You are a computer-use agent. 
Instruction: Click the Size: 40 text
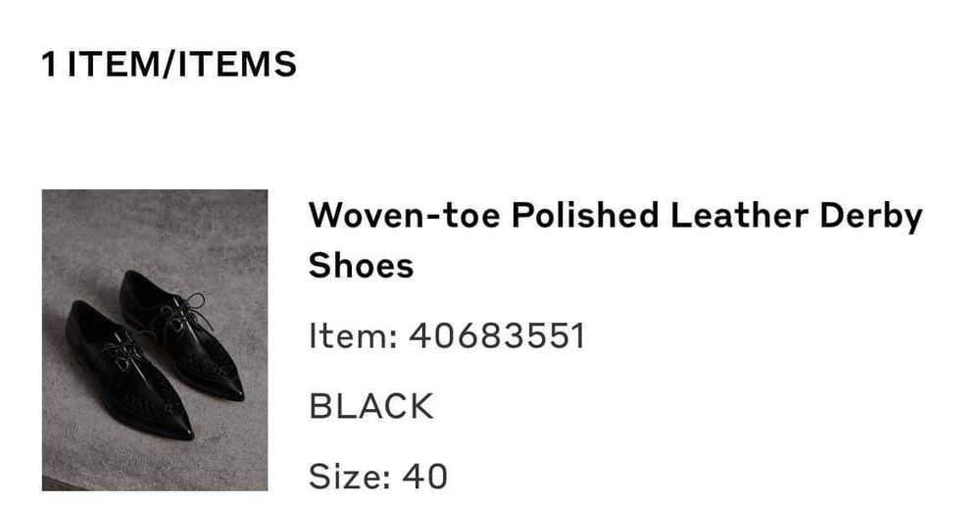(377, 476)
